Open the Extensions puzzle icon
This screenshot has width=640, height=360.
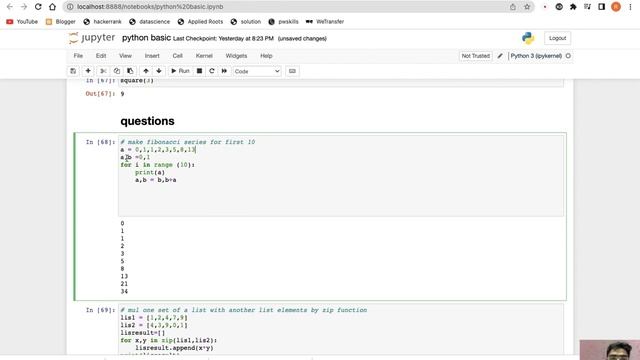(x=573, y=7)
